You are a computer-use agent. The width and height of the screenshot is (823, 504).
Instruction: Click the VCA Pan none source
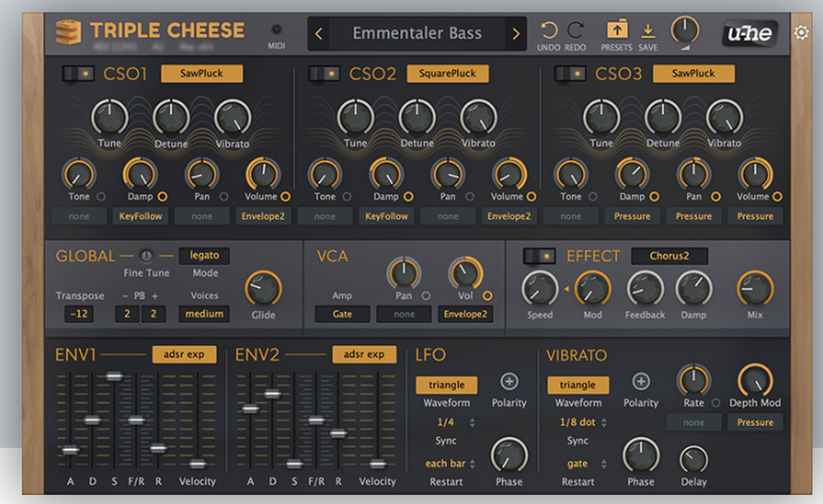(x=403, y=314)
